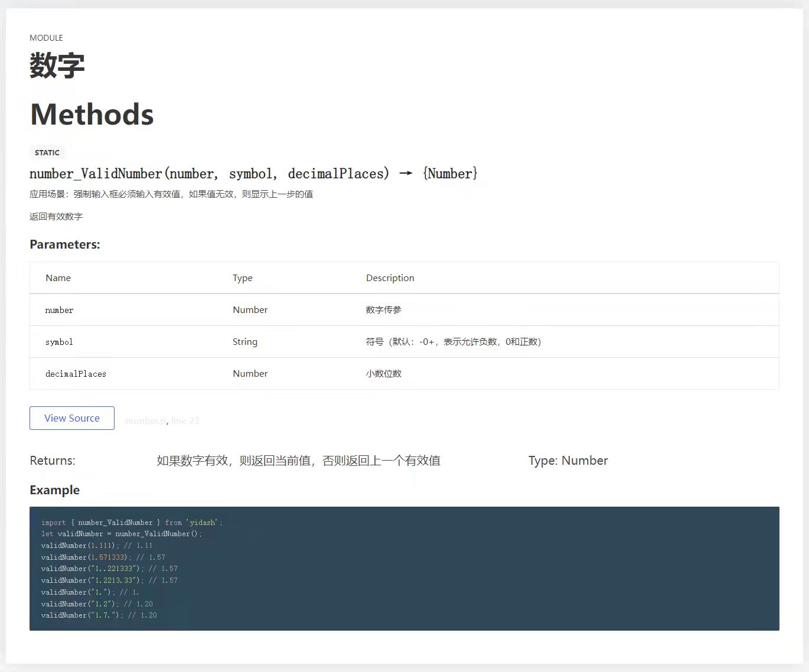809x672 pixels.
Task: Click the 数字 module title
Action: click(x=57, y=65)
